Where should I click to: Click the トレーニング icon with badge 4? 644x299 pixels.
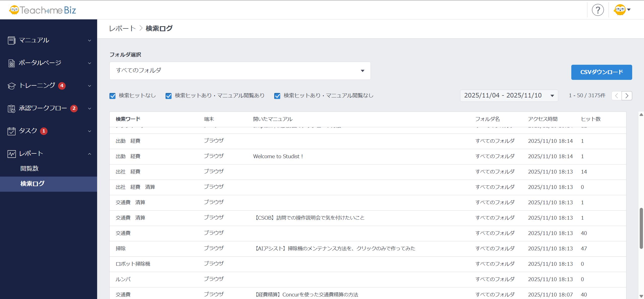coord(11,86)
